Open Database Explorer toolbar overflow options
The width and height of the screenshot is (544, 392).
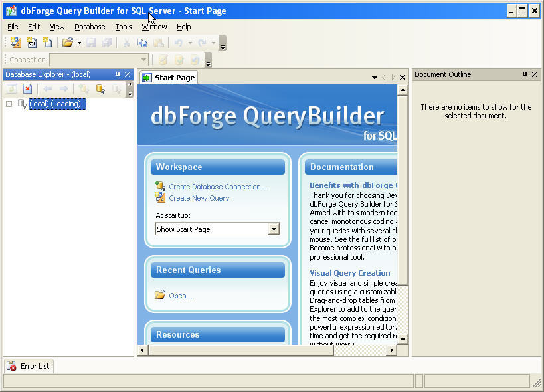130,90
